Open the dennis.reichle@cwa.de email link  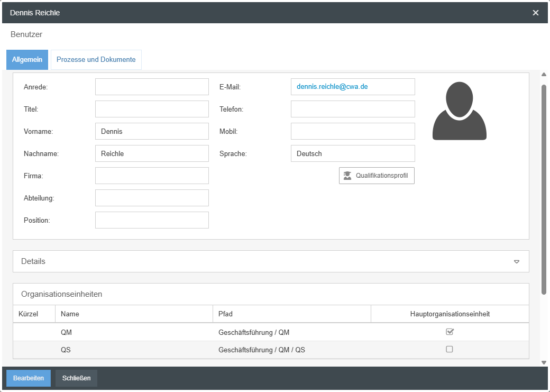[x=332, y=87]
